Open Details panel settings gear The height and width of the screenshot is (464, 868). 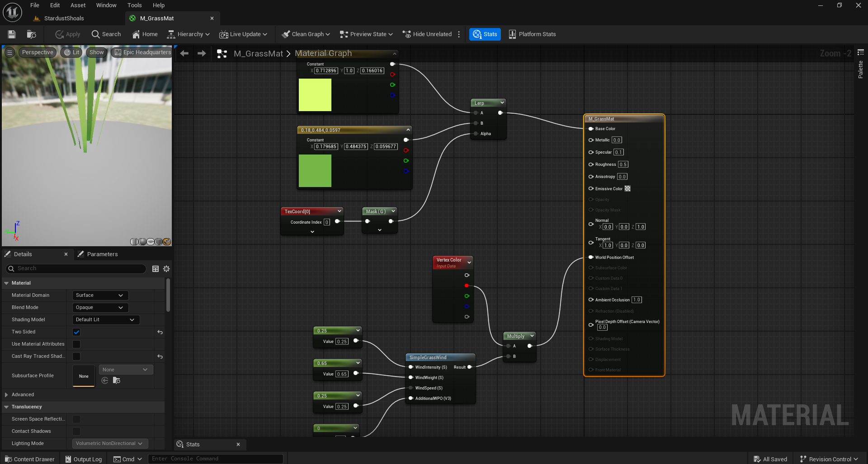(166, 269)
